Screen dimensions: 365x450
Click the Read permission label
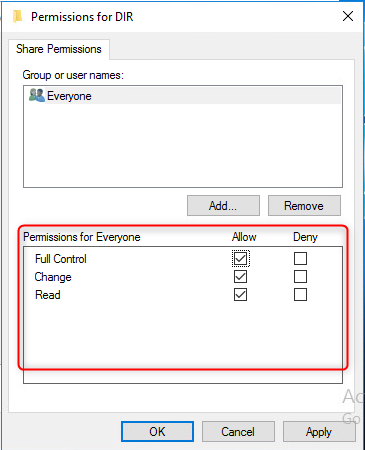click(48, 295)
